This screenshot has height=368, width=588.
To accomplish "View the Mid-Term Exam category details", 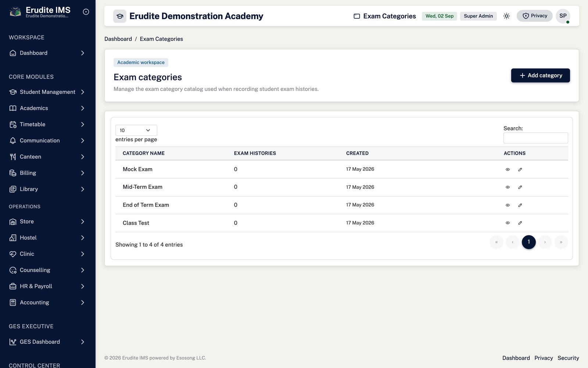I will [508, 187].
